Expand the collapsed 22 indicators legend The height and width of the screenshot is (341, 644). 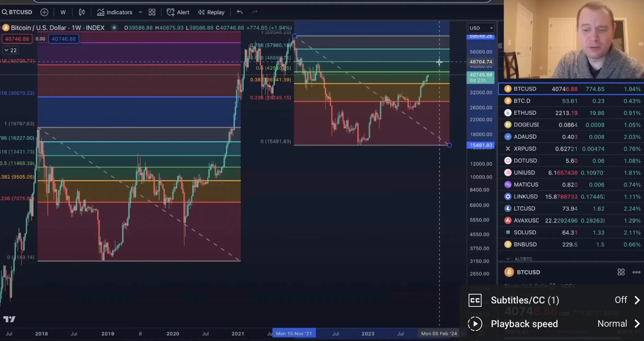click(x=10, y=50)
